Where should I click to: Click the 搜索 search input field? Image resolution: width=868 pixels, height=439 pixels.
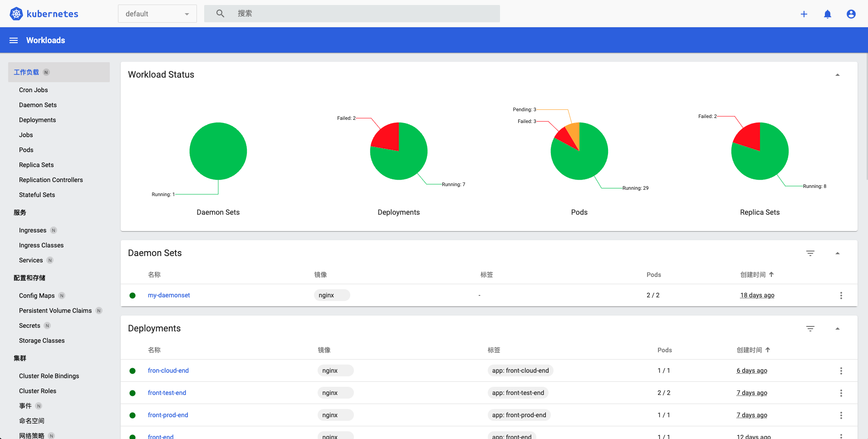[352, 14]
